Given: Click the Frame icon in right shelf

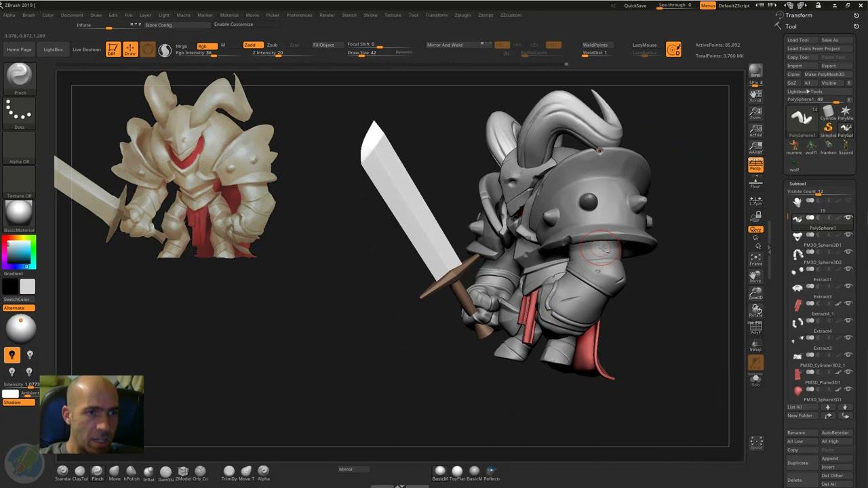Looking at the screenshot, I should 755,260.
